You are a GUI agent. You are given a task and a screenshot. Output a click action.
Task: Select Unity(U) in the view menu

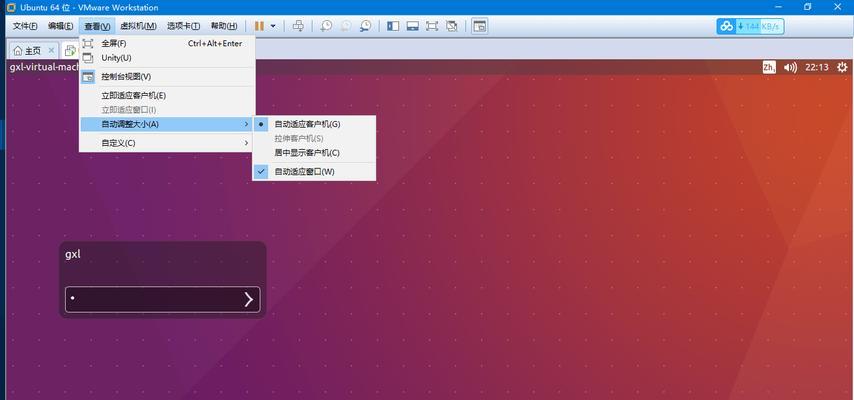click(167, 58)
